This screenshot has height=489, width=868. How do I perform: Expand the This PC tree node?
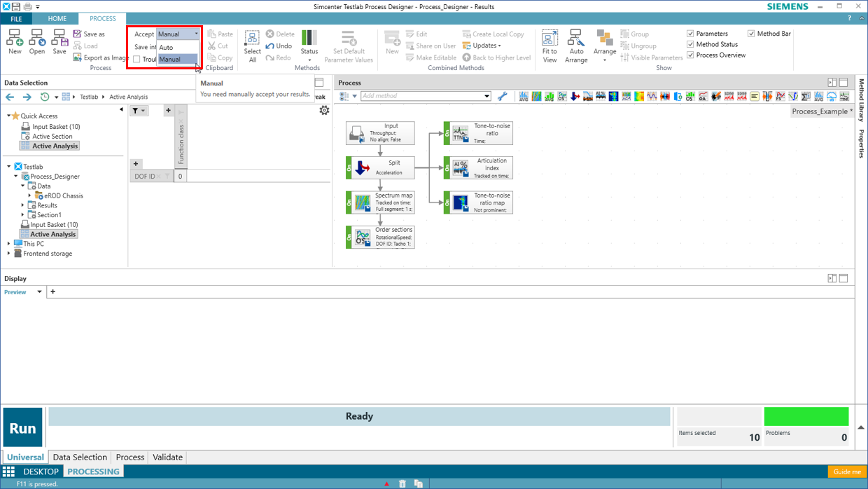pyautogui.click(x=9, y=244)
